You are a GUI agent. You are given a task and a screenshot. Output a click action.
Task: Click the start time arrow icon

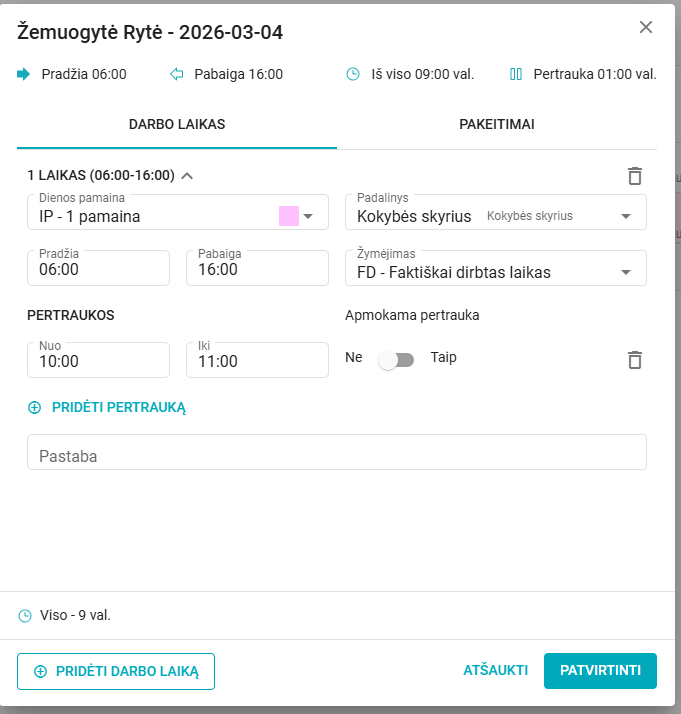point(25,74)
